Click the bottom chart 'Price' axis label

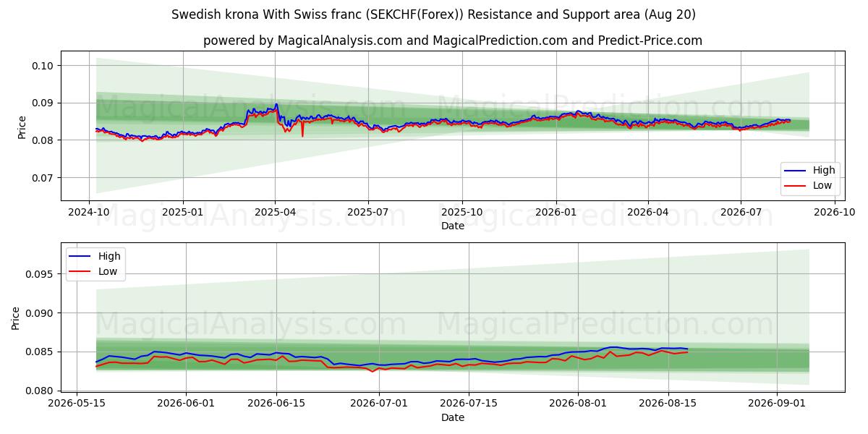[16, 318]
